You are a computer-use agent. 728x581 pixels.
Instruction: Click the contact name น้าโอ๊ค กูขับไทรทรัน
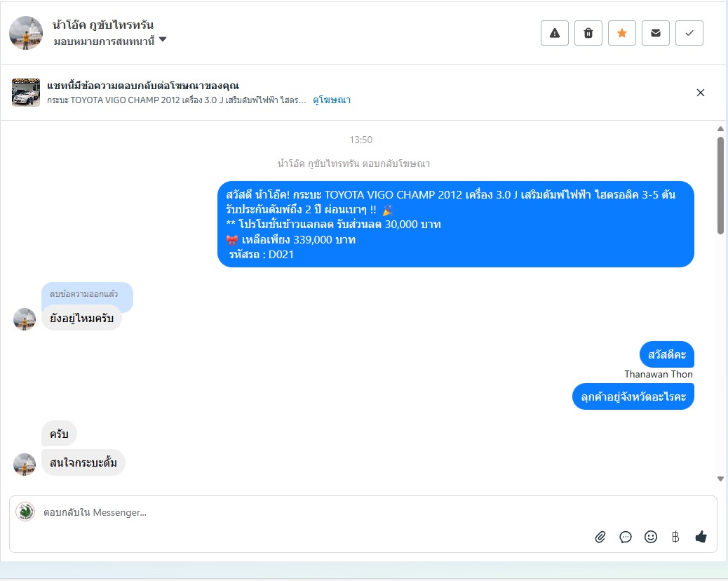103,25
